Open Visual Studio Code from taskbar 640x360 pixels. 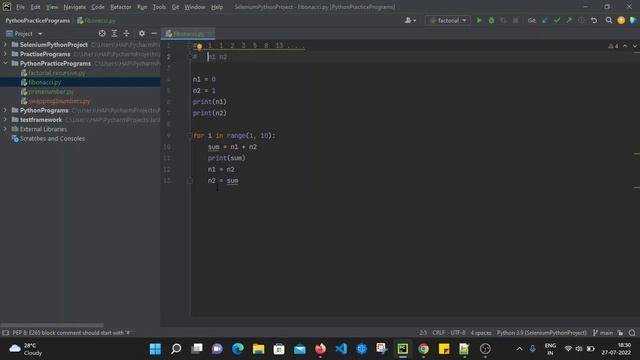(x=341, y=349)
